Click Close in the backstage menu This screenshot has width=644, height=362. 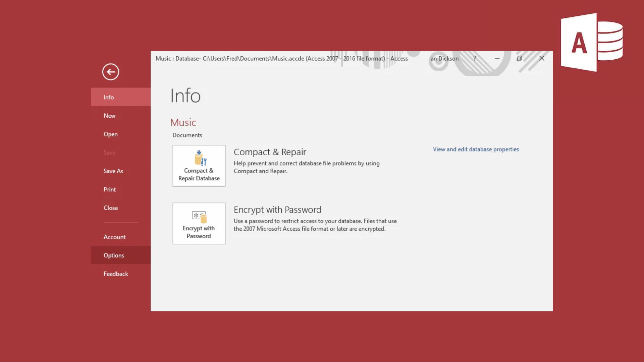coord(121,208)
